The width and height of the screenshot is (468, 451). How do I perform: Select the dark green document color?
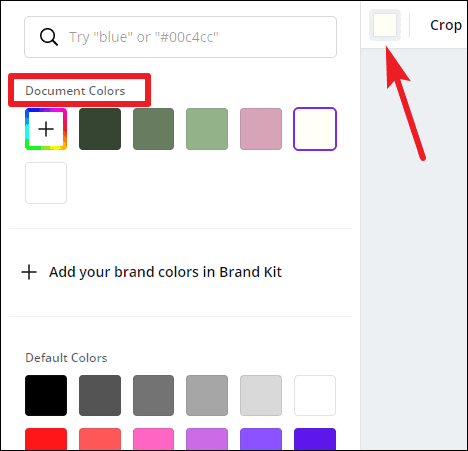100,129
